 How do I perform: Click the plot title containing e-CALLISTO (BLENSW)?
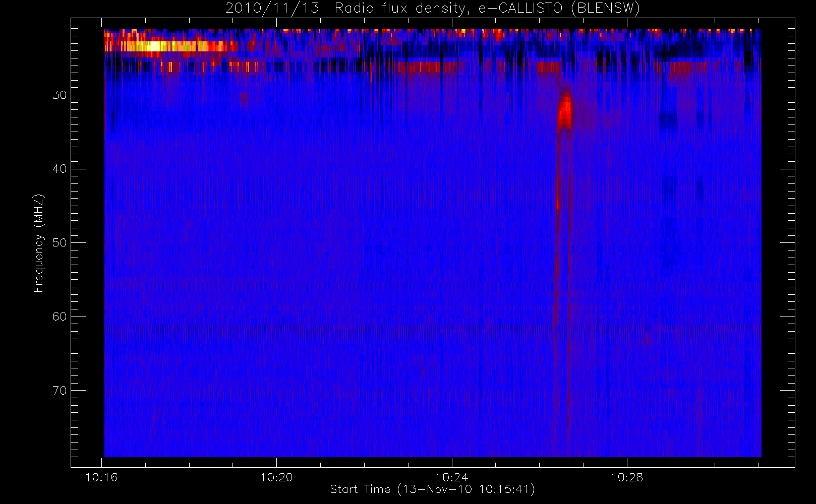click(x=433, y=8)
